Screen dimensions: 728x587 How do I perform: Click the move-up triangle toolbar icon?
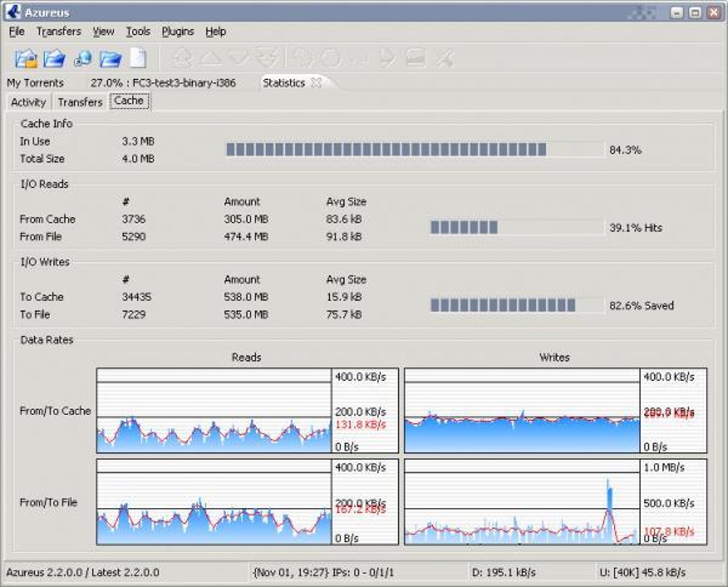pos(211,58)
